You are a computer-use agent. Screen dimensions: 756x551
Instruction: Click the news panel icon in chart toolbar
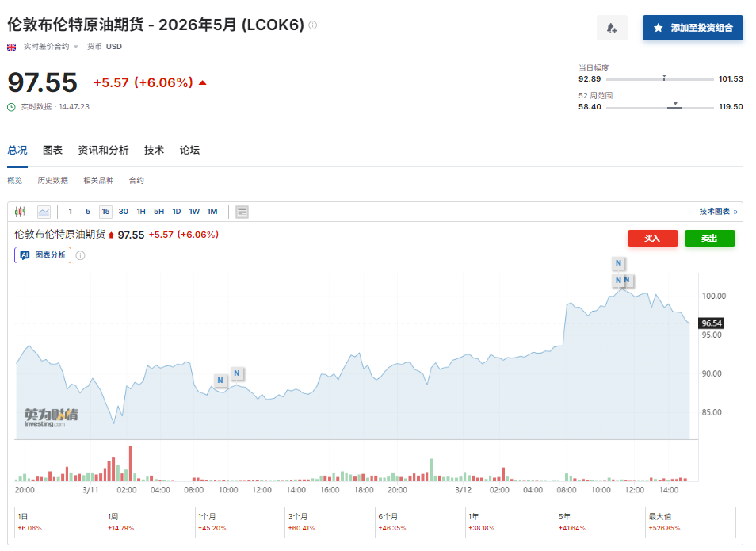242,212
